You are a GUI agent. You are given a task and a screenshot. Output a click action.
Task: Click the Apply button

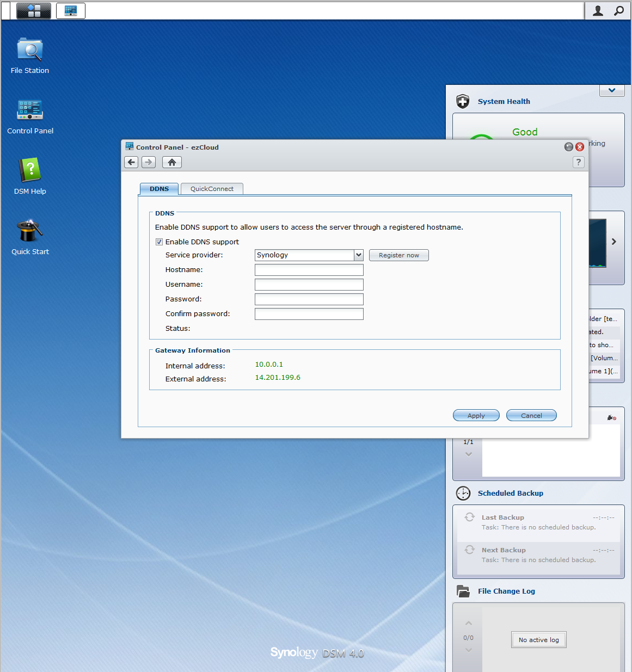(476, 415)
